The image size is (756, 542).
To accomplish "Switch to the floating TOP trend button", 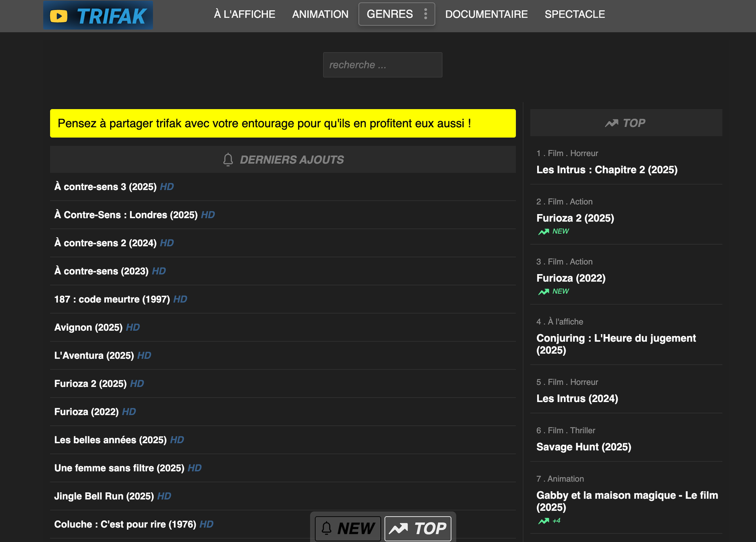I will (418, 528).
